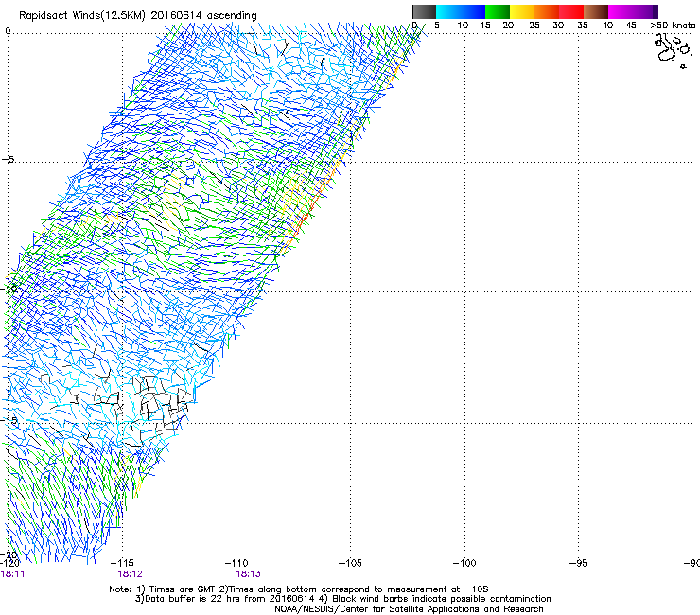
Task: Click the "Times are GMT" note line
Action: 299,589
